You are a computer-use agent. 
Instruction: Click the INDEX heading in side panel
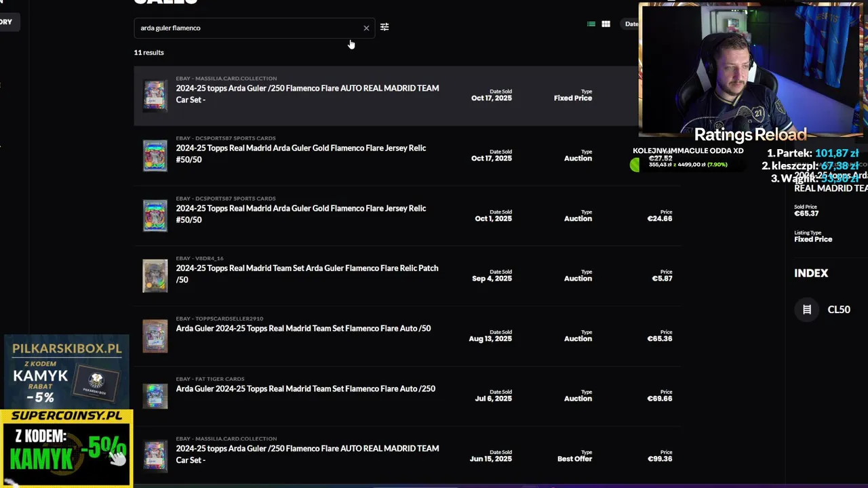point(811,273)
